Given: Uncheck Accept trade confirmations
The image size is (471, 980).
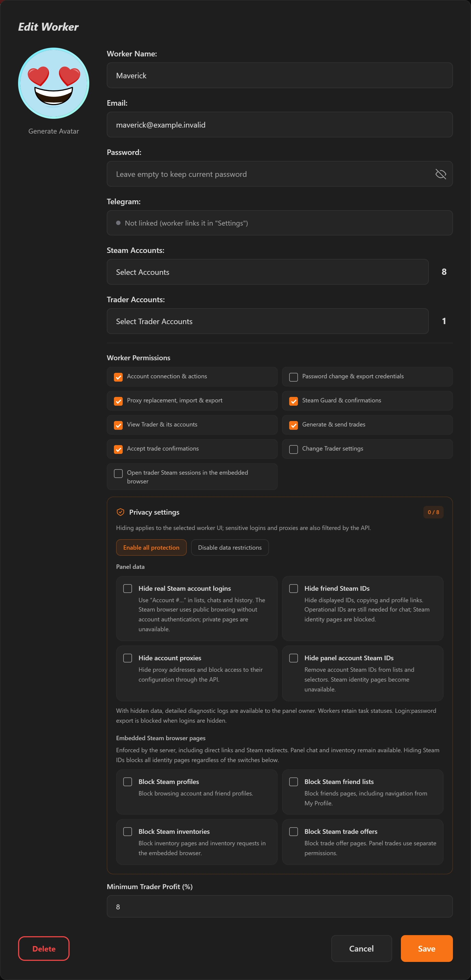Looking at the screenshot, I should (x=118, y=449).
